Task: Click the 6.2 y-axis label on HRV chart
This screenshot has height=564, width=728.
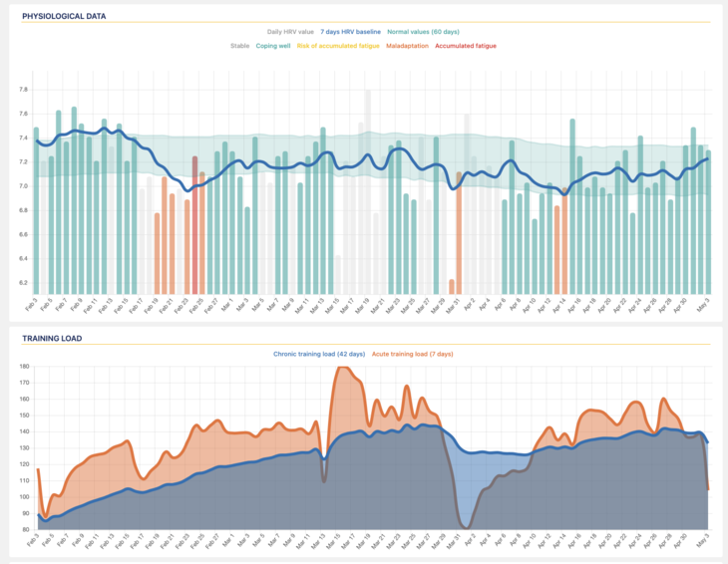Action: click(23, 283)
